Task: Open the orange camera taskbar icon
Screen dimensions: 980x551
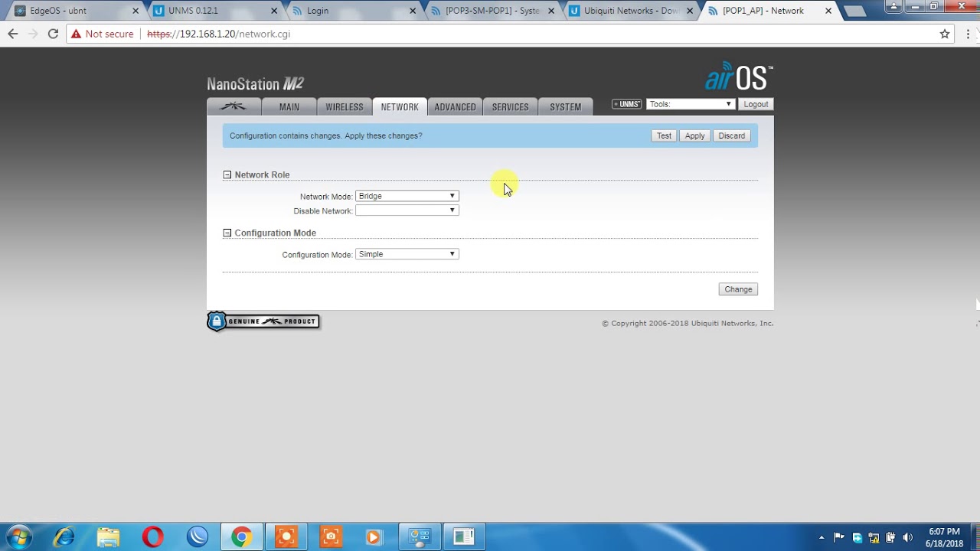Action: coord(330,536)
